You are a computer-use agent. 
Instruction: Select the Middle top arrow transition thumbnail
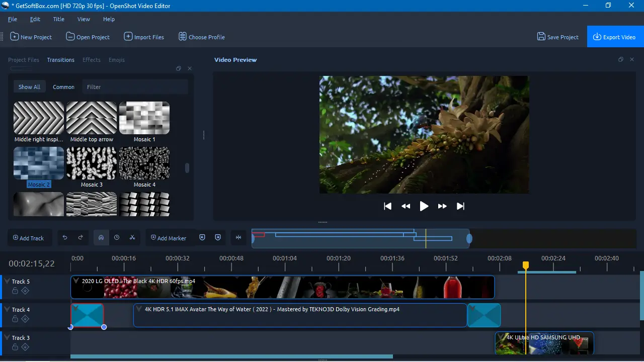point(92,118)
